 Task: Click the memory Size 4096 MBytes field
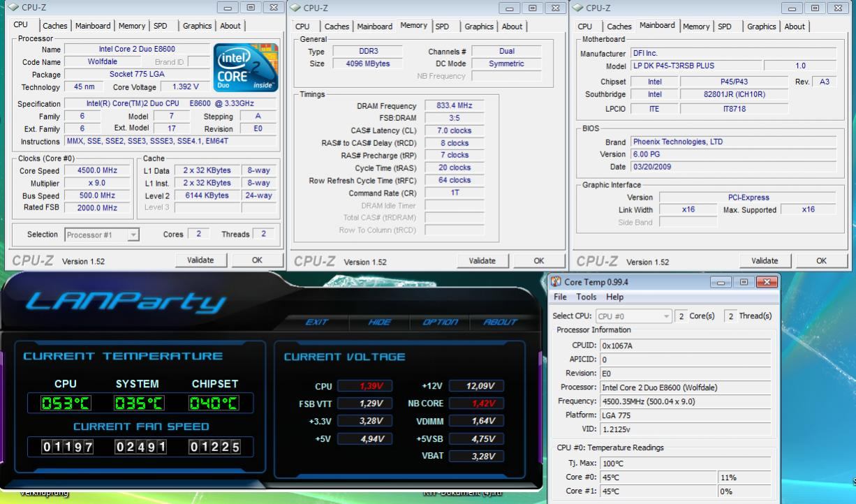pos(368,64)
